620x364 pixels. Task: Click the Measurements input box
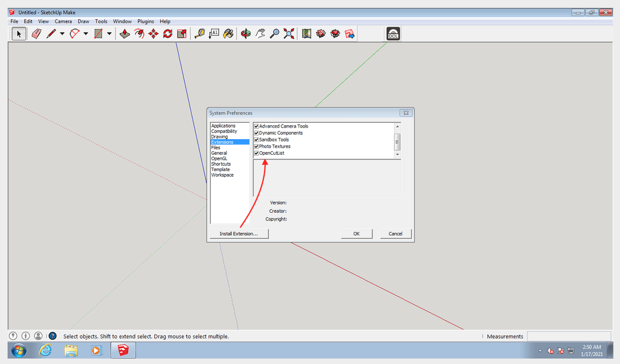tap(569, 336)
